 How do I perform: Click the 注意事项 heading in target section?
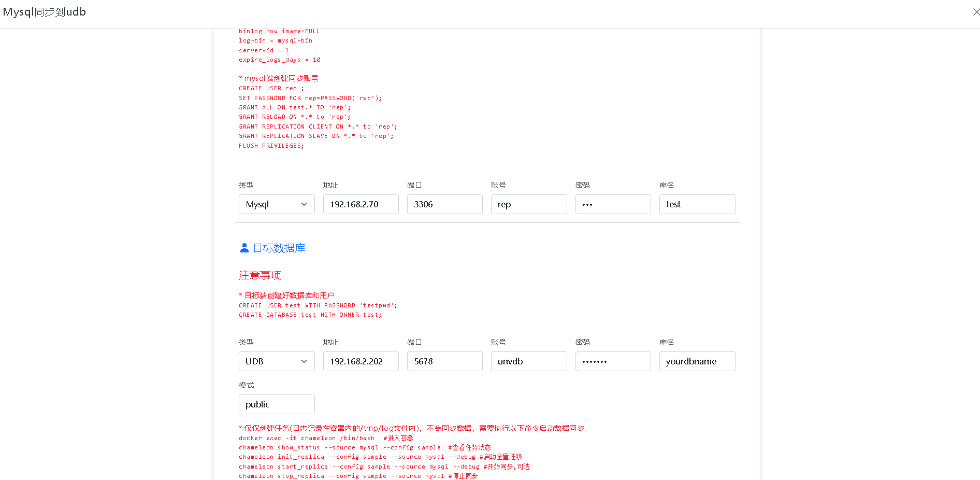[260, 275]
